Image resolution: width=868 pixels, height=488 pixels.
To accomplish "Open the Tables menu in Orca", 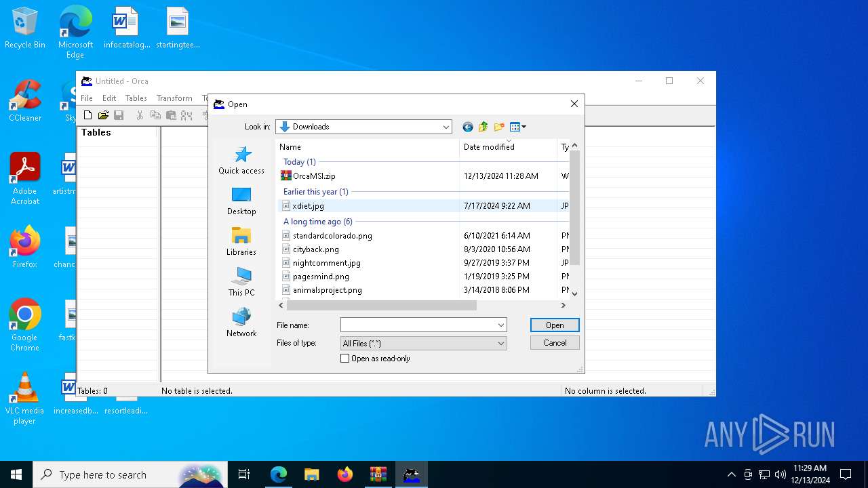I will click(x=136, y=98).
